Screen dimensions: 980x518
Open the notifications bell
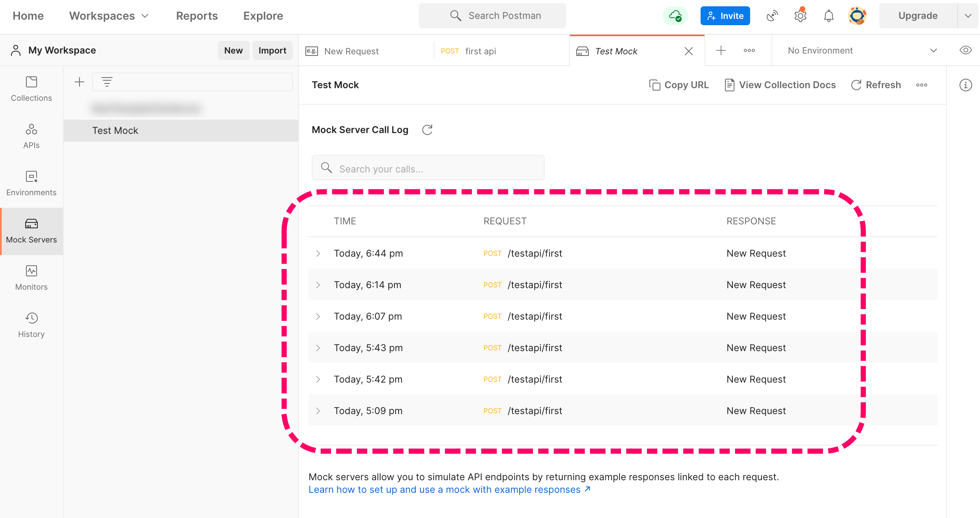(x=828, y=16)
